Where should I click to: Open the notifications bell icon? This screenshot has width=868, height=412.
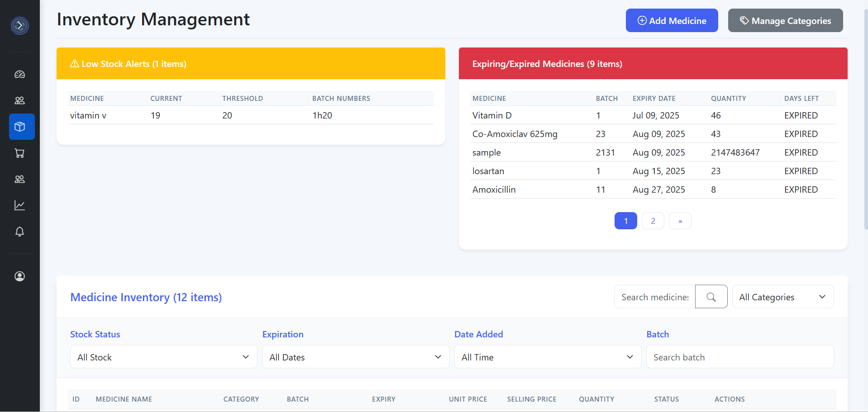20,232
